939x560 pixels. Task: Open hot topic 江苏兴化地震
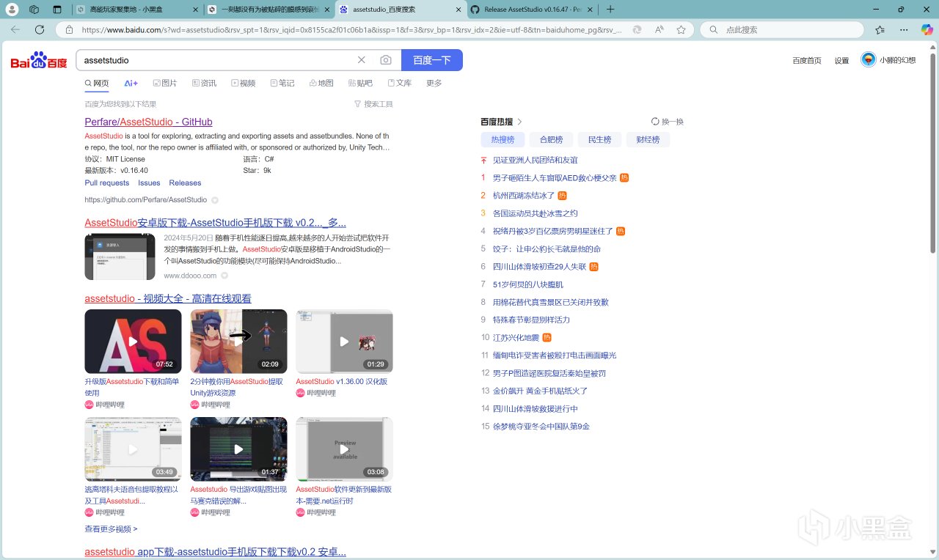(x=516, y=338)
